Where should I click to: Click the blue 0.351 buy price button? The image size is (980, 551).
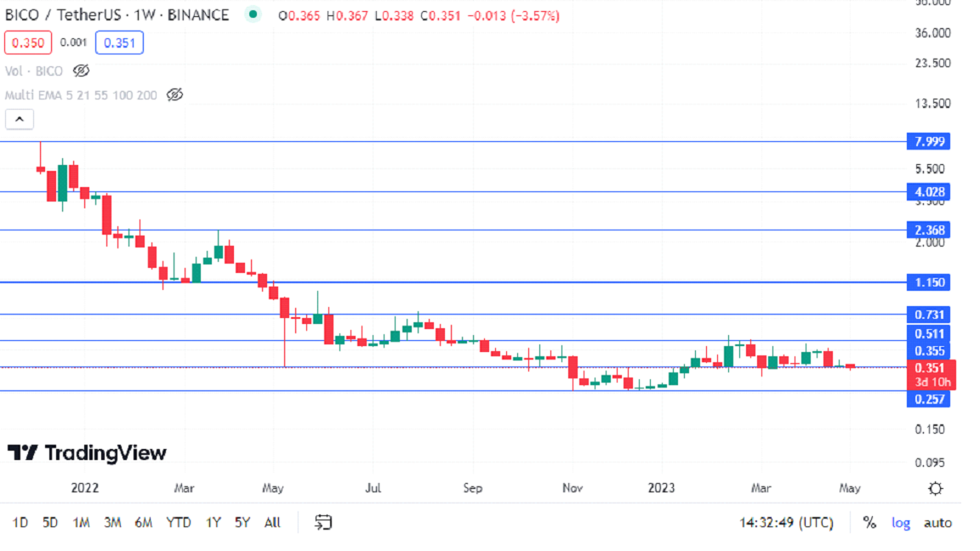click(119, 43)
